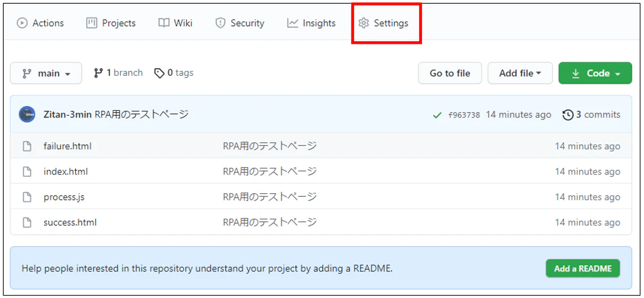The width and height of the screenshot is (644, 298).
Task: Click the Zitan-3min avatar image
Action: pos(27,114)
